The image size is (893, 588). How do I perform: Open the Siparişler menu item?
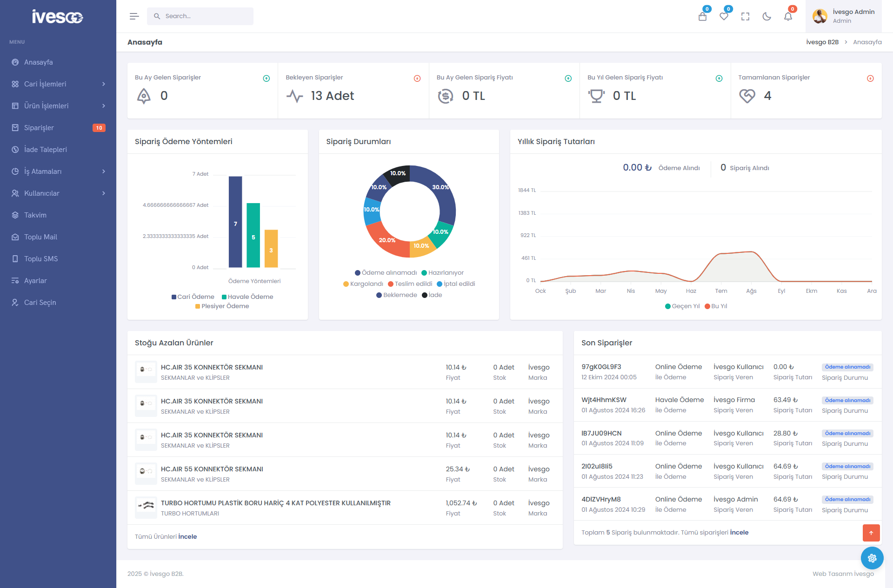39,128
